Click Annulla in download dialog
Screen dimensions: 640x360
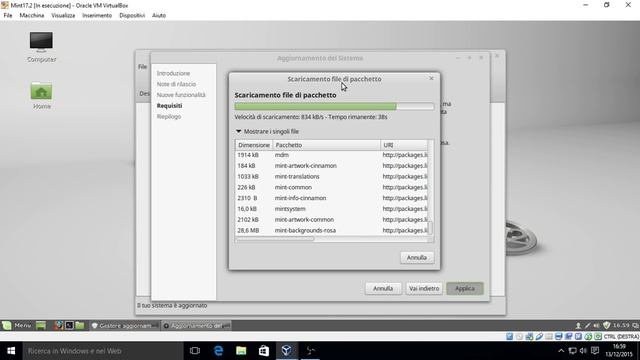point(417,258)
